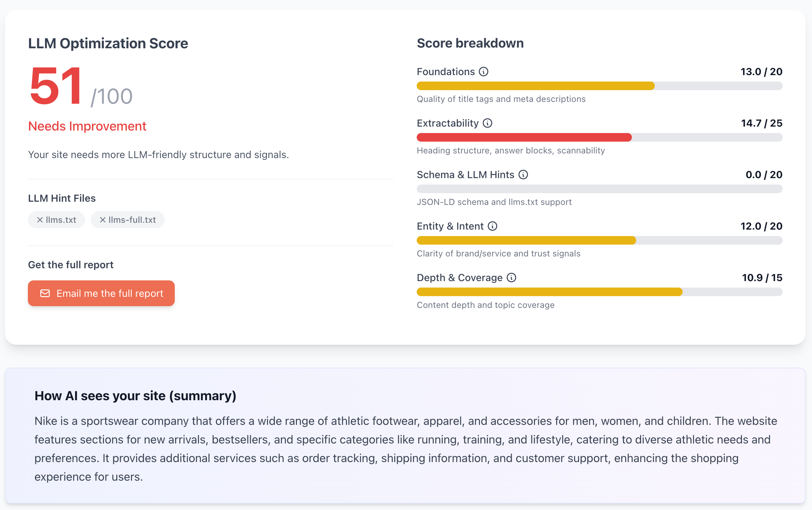Screen dimensions: 812x510
Task: Open the Depth & Coverage info icon
Action: pos(511,278)
